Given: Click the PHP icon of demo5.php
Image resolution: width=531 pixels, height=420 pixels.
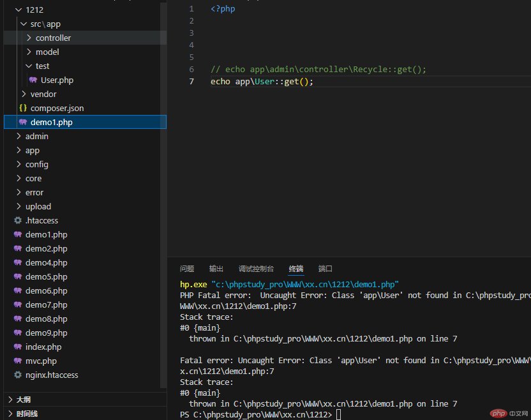Looking at the screenshot, I should point(18,276).
